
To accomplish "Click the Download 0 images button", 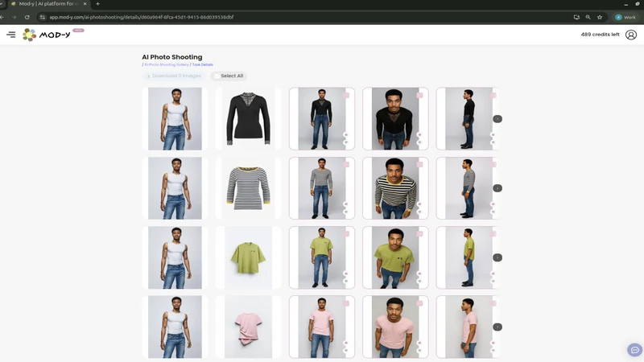I will pyautogui.click(x=175, y=76).
